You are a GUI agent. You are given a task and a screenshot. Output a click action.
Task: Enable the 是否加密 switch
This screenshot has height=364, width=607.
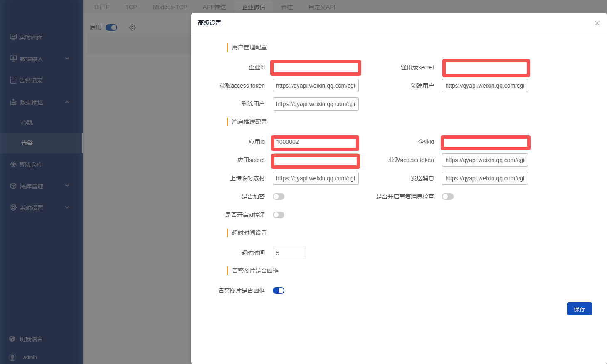[278, 197]
